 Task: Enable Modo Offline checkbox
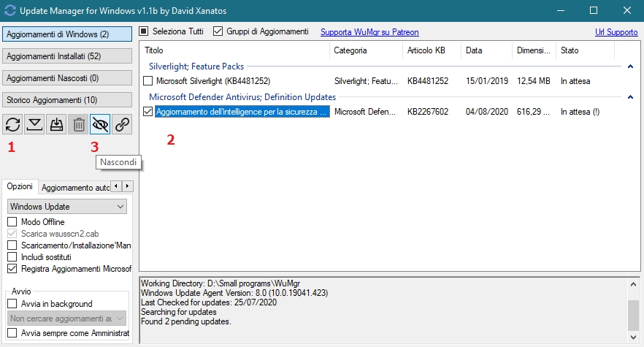pos(12,222)
